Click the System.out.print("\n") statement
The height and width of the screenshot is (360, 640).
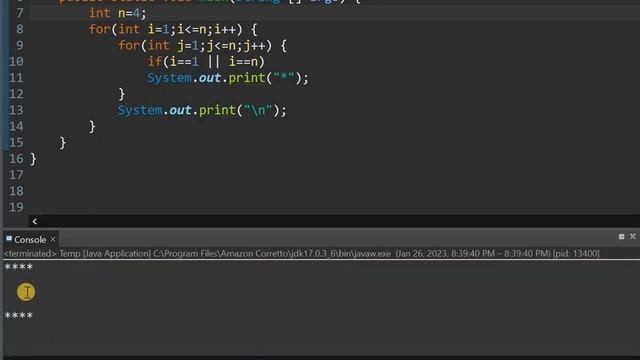click(202, 110)
